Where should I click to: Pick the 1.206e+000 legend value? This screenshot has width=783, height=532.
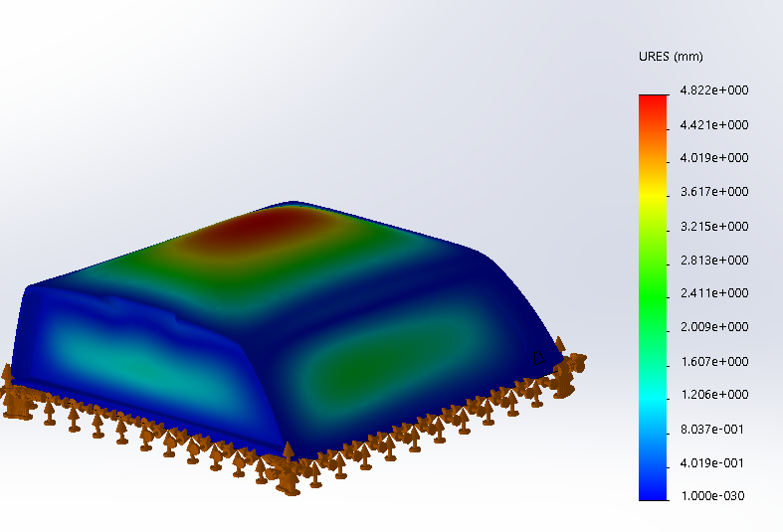[713, 395]
